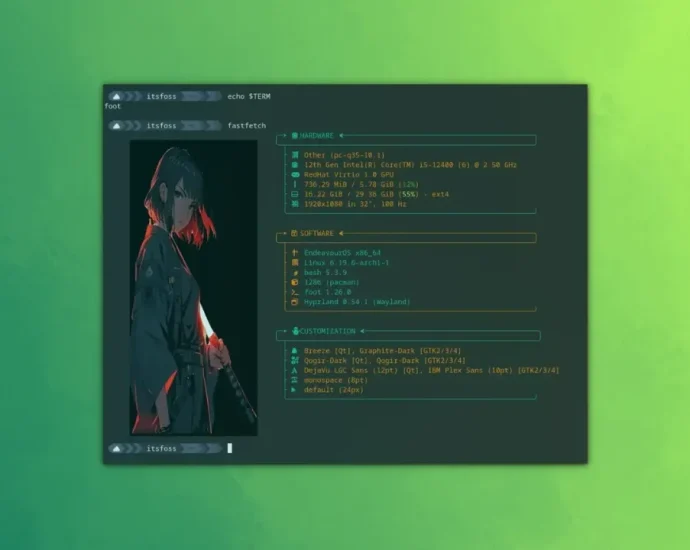Click the icons icon beside Qogir-Dark [Qt]
690x550 pixels.
pos(294,360)
